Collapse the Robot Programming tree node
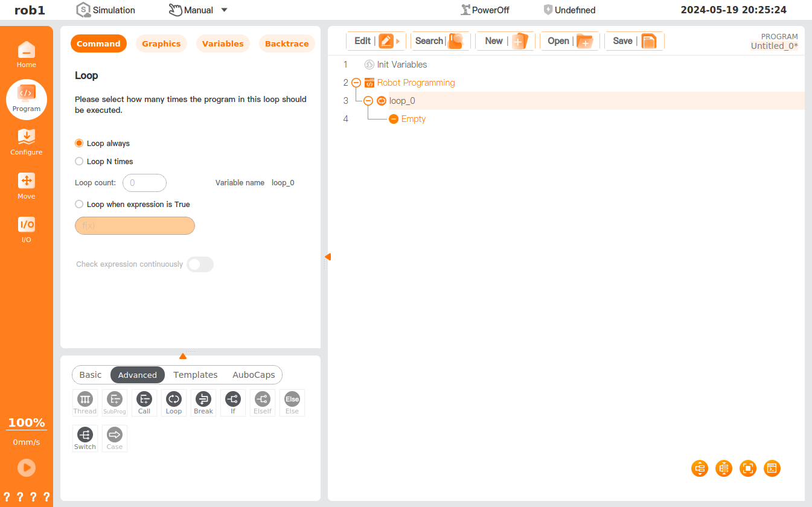Viewport: 812px width, 507px height. click(x=356, y=83)
